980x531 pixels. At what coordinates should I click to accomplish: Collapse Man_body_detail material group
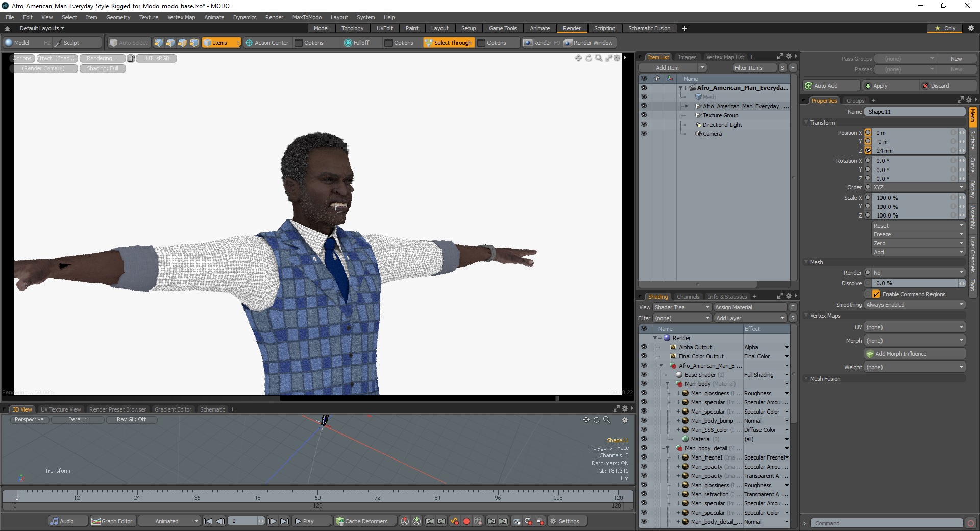[667, 448]
